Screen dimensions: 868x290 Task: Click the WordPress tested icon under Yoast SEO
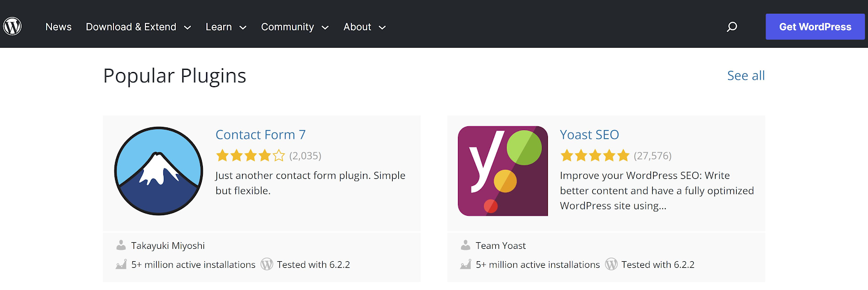(x=611, y=265)
